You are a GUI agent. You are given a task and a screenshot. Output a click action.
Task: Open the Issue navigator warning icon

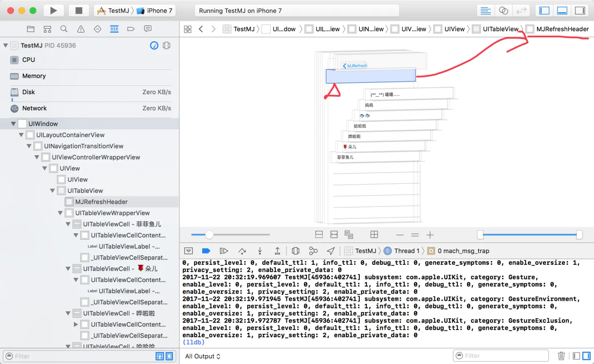tap(81, 29)
